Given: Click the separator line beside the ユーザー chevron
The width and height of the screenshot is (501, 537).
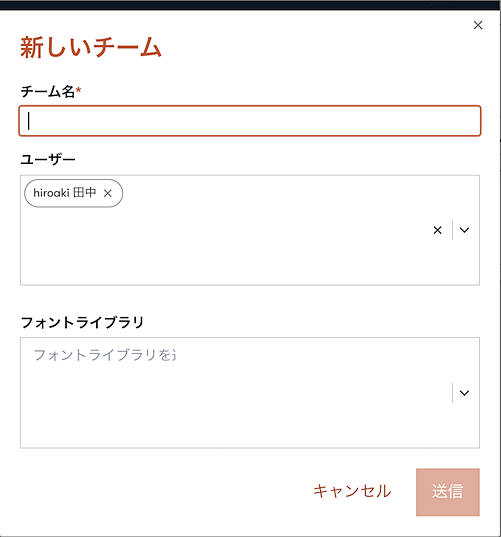Looking at the screenshot, I should pyautogui.click(x=452, y=230).
